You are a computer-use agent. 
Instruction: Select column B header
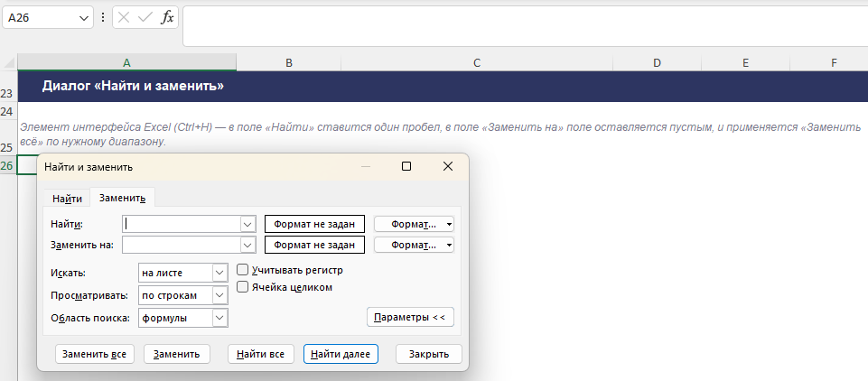point(288,63)
